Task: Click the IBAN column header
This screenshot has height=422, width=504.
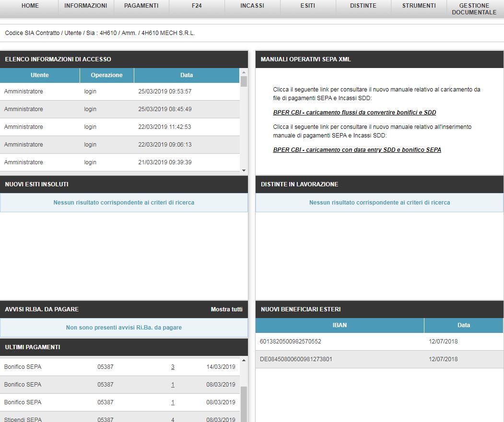Action: pos(340,325)
